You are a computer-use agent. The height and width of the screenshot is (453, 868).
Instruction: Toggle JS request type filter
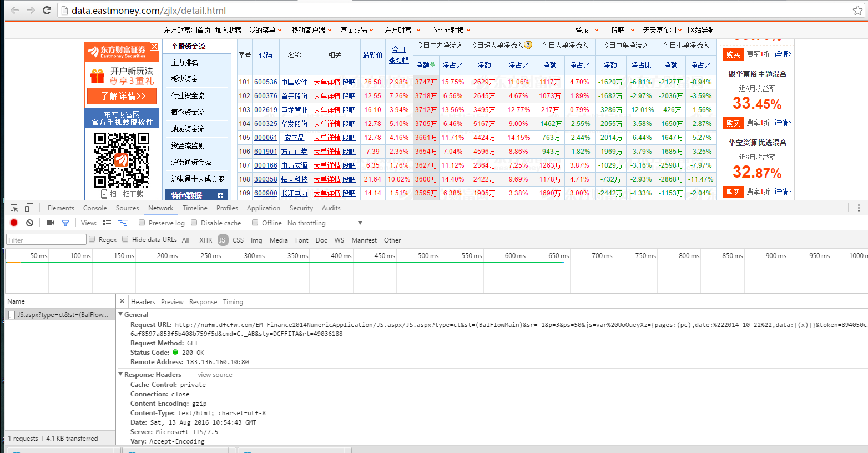pos(223,240)
